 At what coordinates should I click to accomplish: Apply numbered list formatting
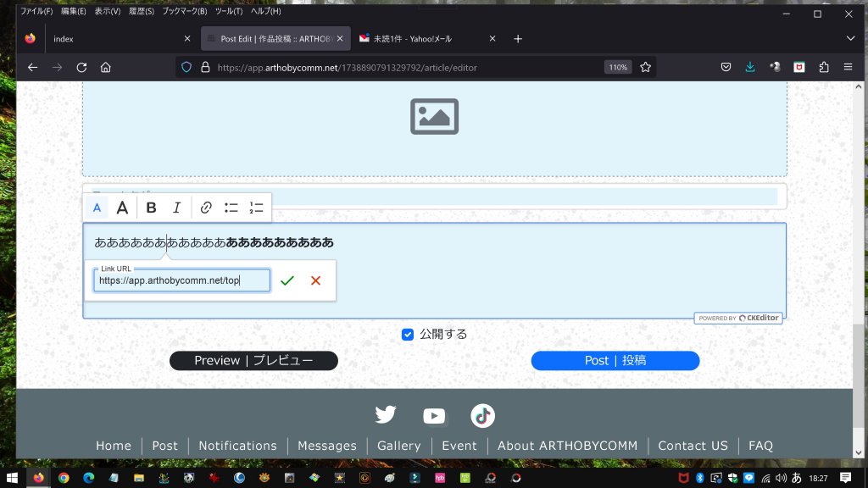click(256, 208)
